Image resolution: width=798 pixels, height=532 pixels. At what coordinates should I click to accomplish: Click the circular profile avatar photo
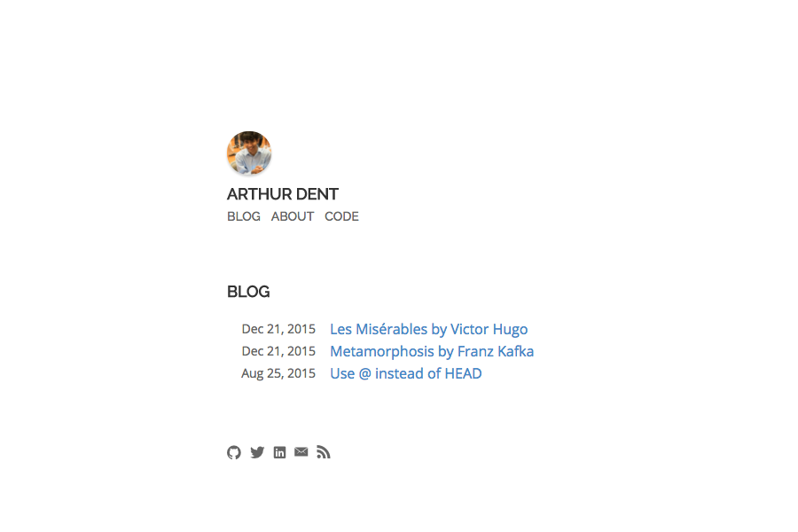(249, 153)
